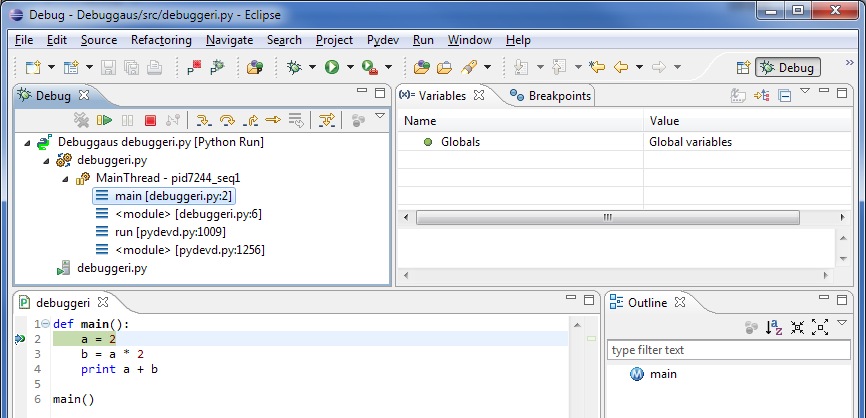Open the Pydev menu

(383, 40)
